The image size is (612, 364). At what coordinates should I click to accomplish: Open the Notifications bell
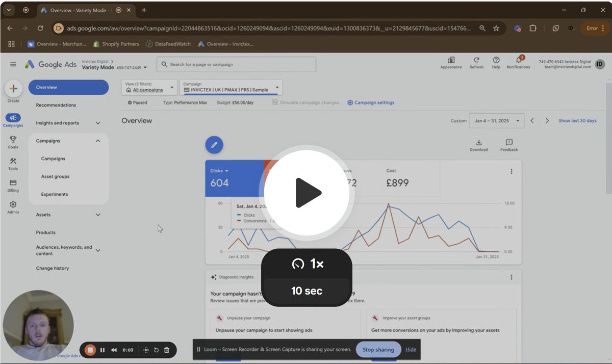(518, 63)
